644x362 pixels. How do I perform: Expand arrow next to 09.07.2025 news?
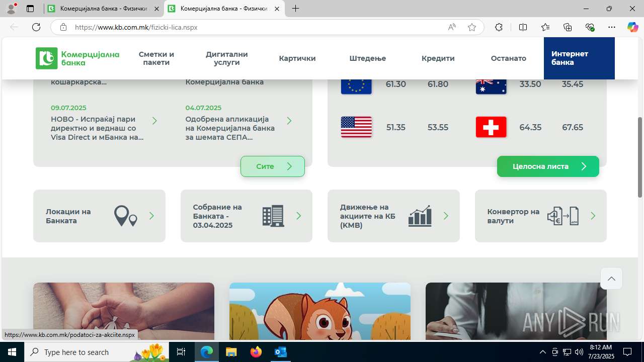click(154, 121)
